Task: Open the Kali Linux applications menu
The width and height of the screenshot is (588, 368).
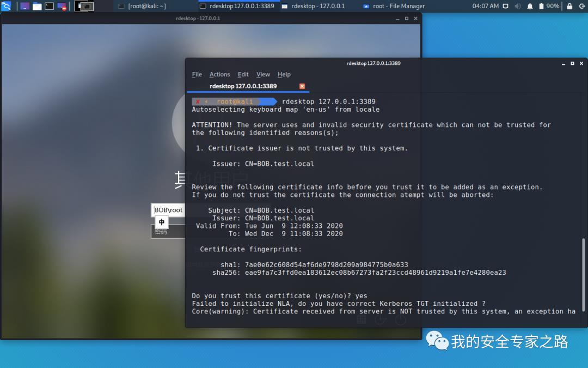Action: point(6,5)
